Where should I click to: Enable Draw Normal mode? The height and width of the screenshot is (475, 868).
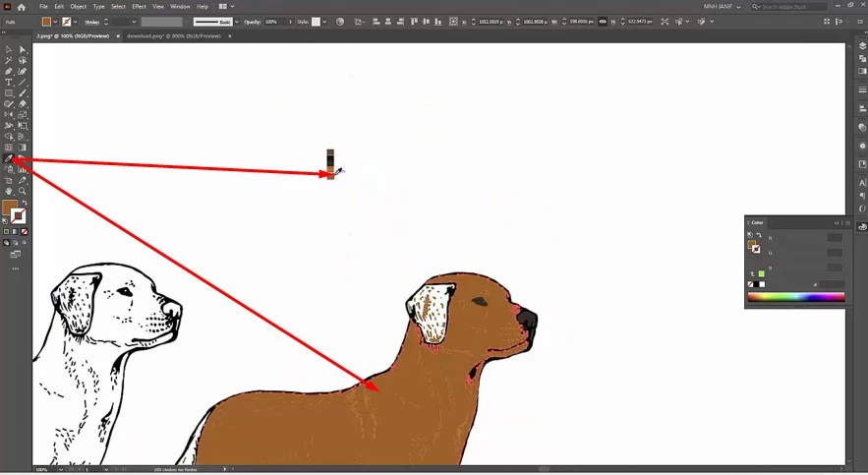6,243
